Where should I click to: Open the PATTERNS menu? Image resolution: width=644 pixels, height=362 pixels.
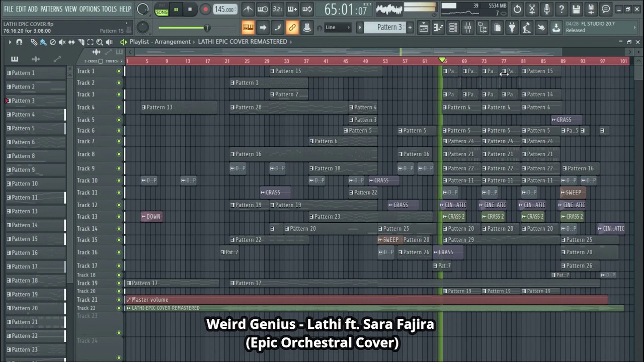tap(51, 9)
